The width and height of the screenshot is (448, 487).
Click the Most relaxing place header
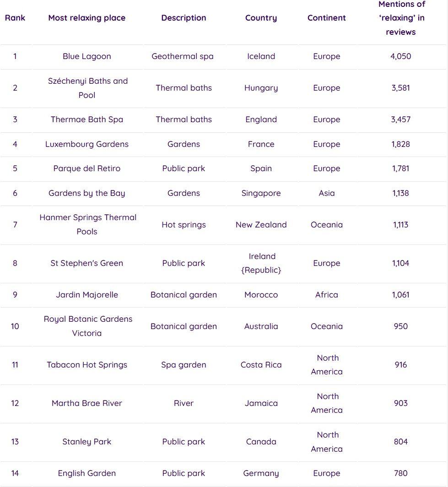[87, 18]
